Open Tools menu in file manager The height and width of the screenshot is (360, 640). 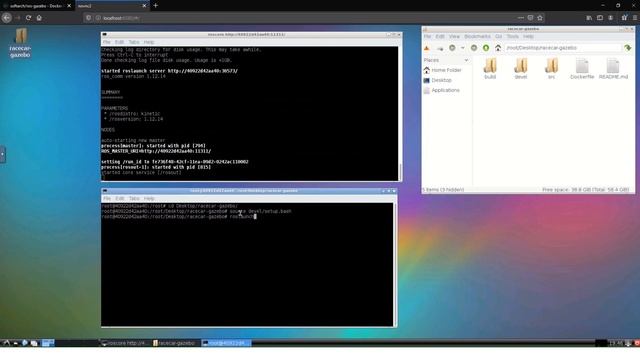point(513,36)
